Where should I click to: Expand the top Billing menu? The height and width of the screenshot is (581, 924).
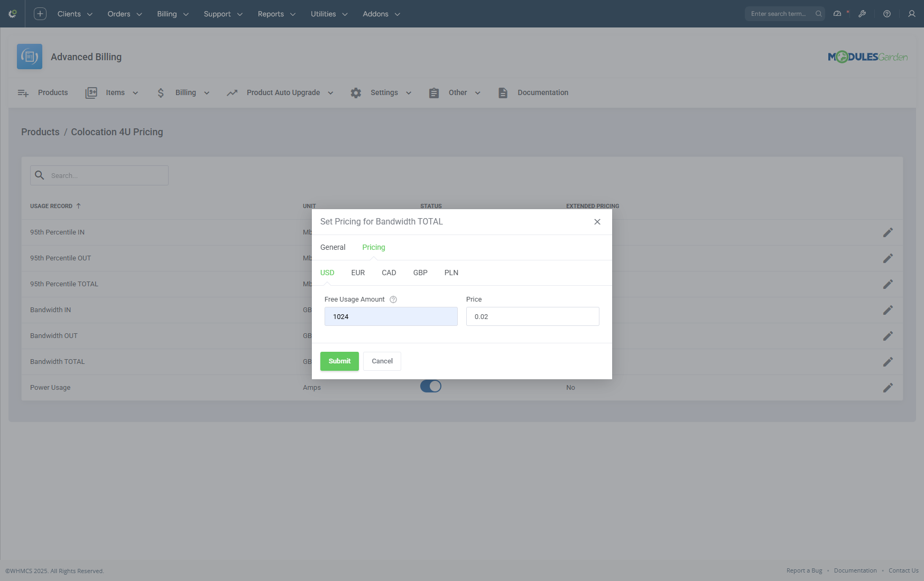tap(173, 14)
